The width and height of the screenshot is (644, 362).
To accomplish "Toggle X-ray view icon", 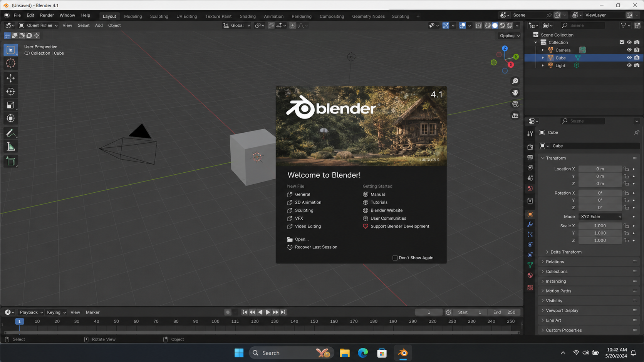I will point(479,25).
